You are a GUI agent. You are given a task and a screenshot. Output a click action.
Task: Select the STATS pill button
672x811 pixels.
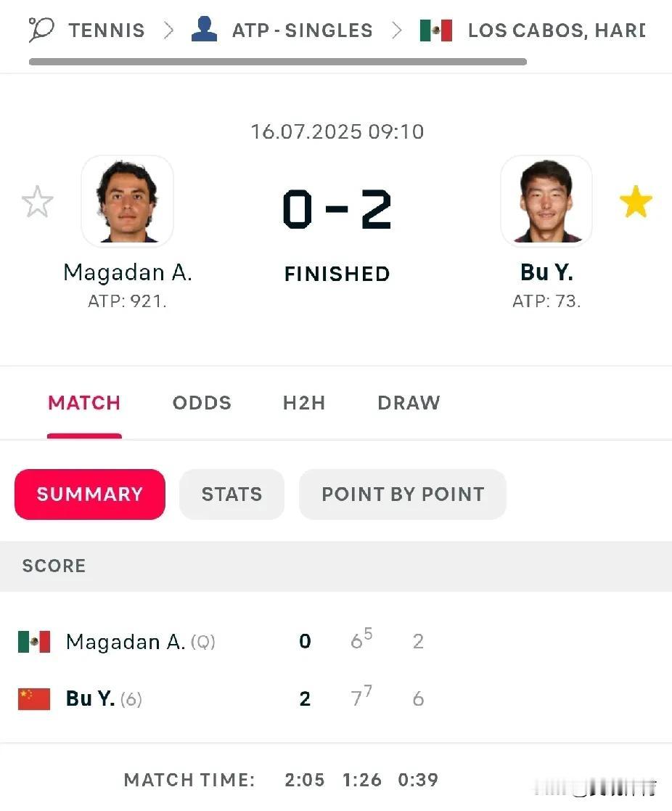tap(231, 494)
